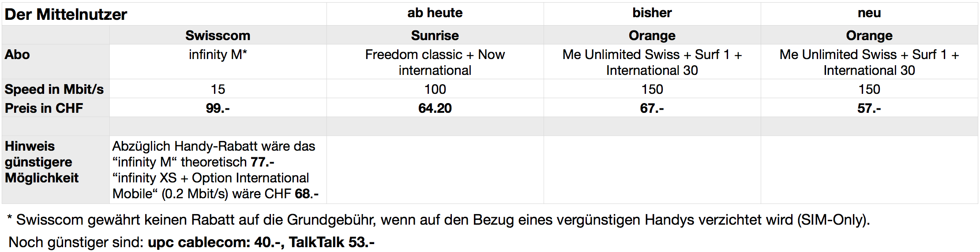Click Sunrise's speed value 100

(435, 89)
